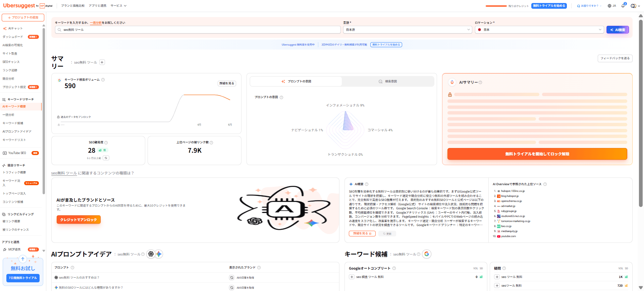
Task: Click 詳細を見る in search volume card
Action: [227, 83]
